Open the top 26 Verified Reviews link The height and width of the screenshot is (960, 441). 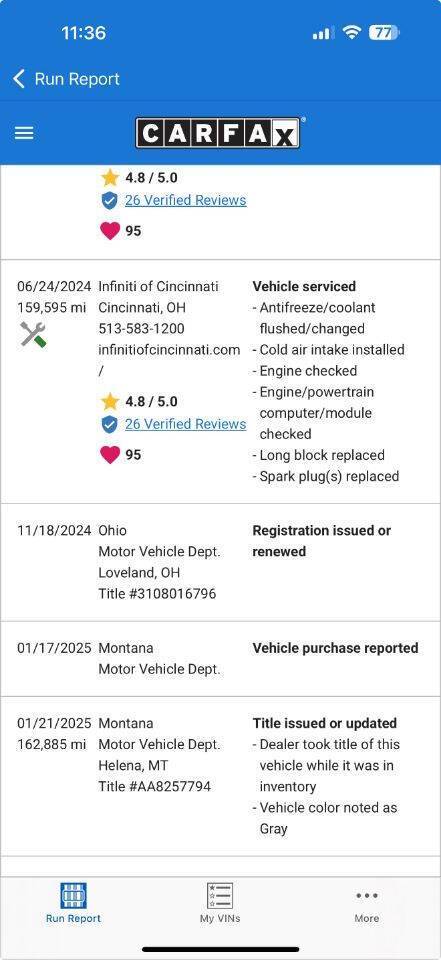pos(186,200)
